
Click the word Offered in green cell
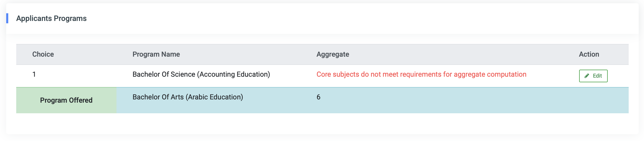[81, 100]
